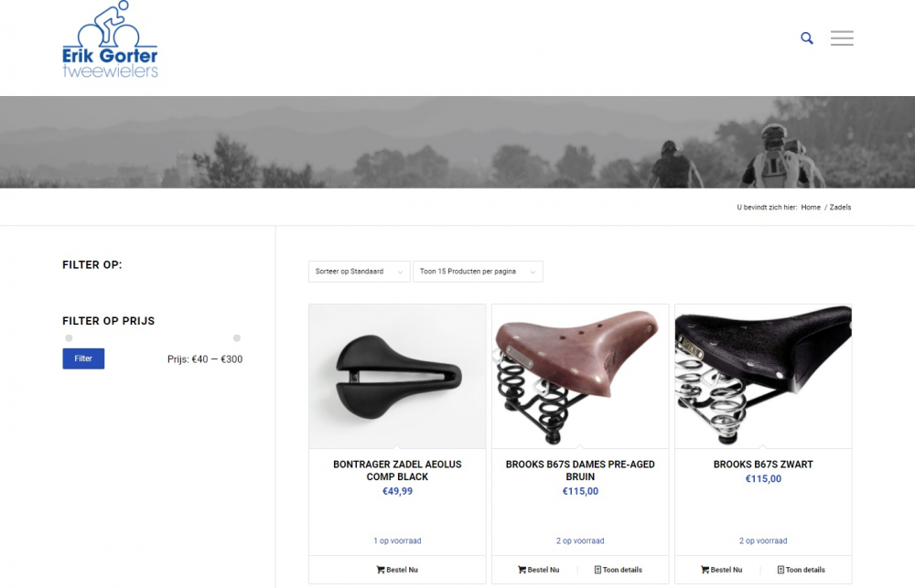Expand Toon 15 Producten per pagina dropdown
915x588 pixels.
click(478, 272)
